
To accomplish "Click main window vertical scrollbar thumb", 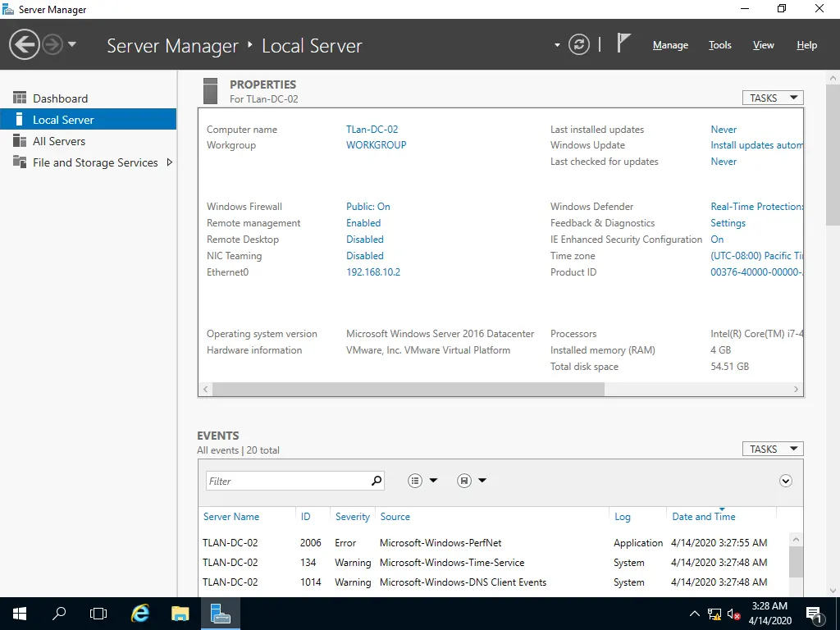I will click(833, 154).
